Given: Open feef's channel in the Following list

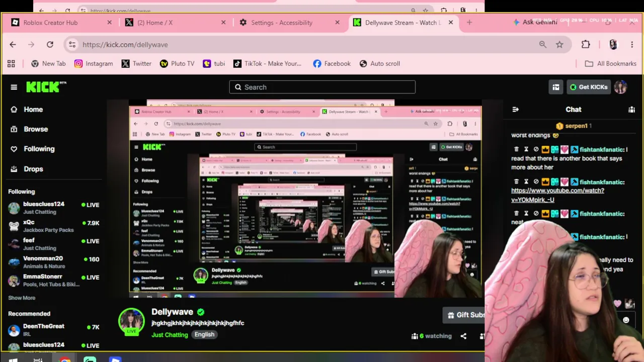Looking at the screenshot, I should point(54,243).
